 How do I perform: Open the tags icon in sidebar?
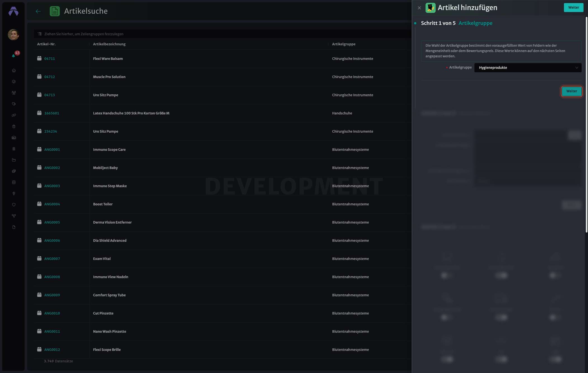[14, 104]
